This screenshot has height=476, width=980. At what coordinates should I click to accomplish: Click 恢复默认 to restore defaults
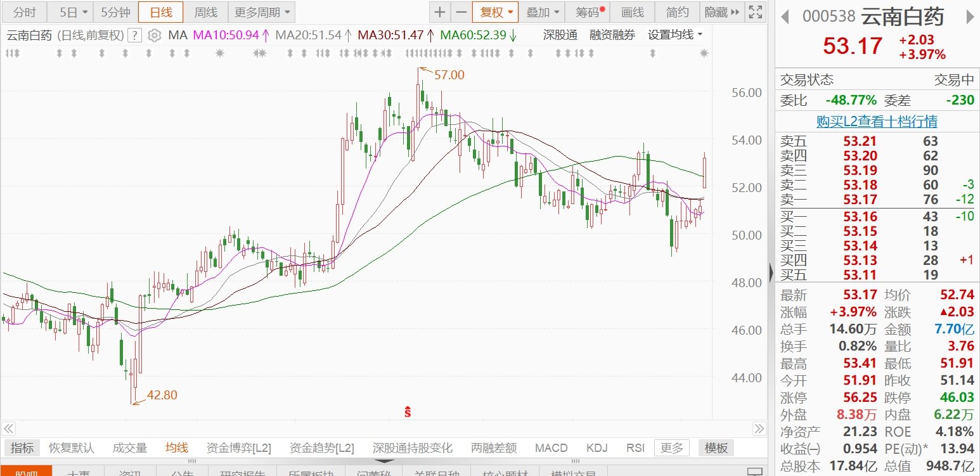72,448
